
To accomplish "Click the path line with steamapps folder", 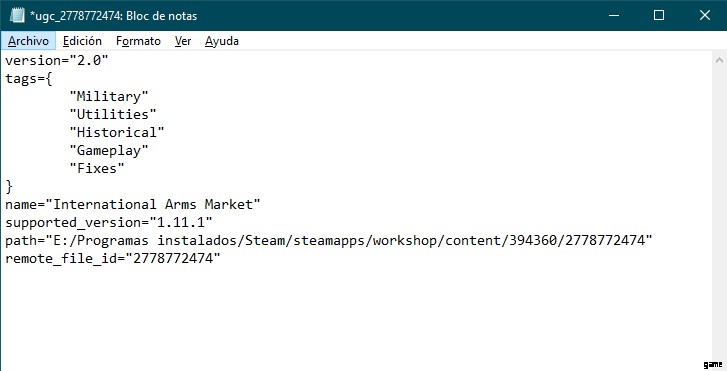I will pos(329,241).
